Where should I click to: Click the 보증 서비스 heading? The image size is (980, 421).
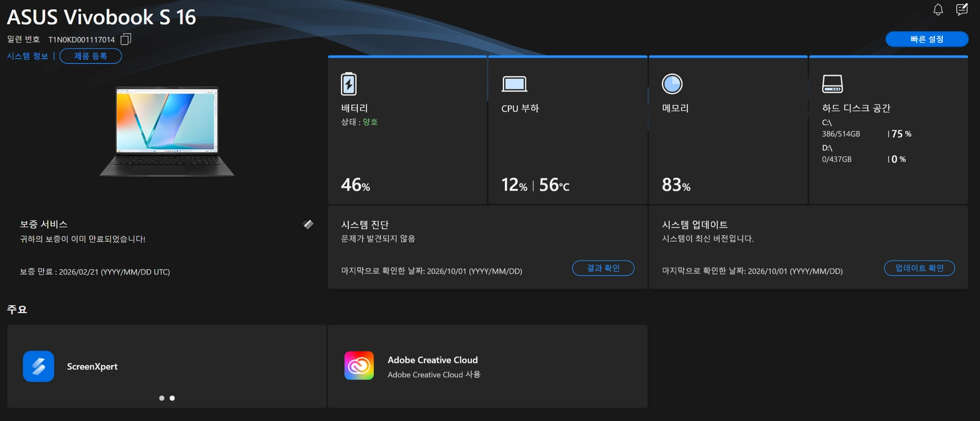coord(44,224)
